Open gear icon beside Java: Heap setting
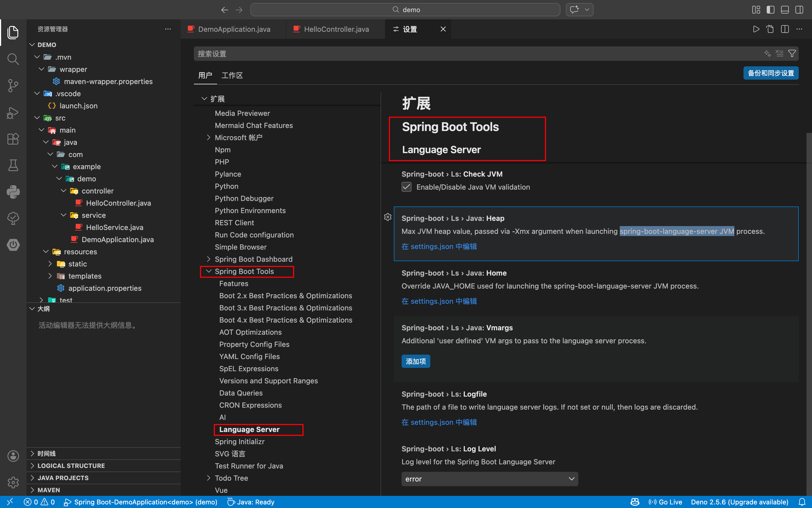The image size is (812, 508). tap(388, 217)
